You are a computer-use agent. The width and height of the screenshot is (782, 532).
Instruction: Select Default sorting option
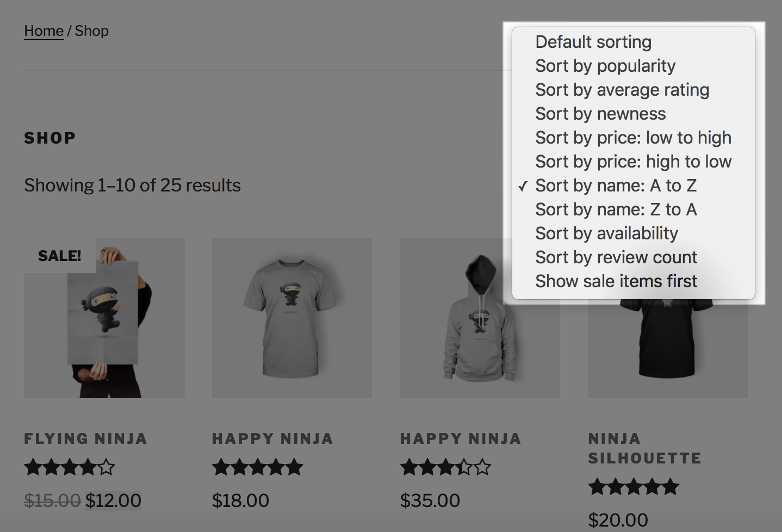pos(593,42)
